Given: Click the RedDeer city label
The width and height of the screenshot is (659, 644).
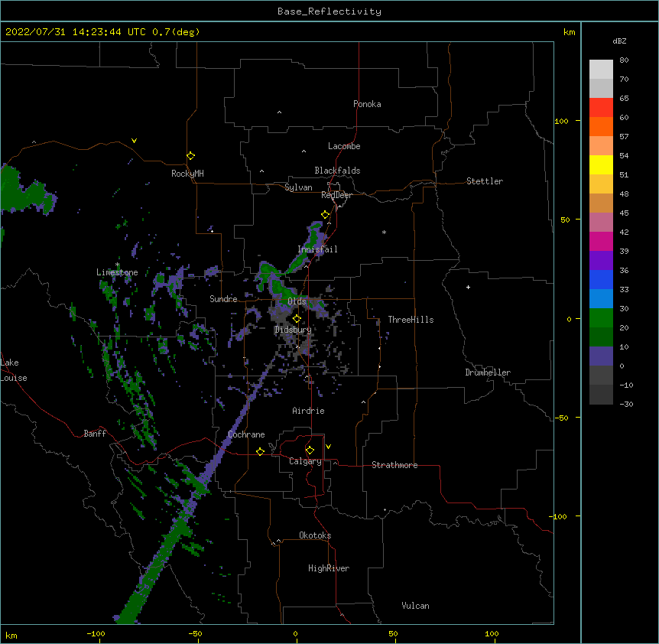Looking at the screenshot, I should (x=336, y=195).
